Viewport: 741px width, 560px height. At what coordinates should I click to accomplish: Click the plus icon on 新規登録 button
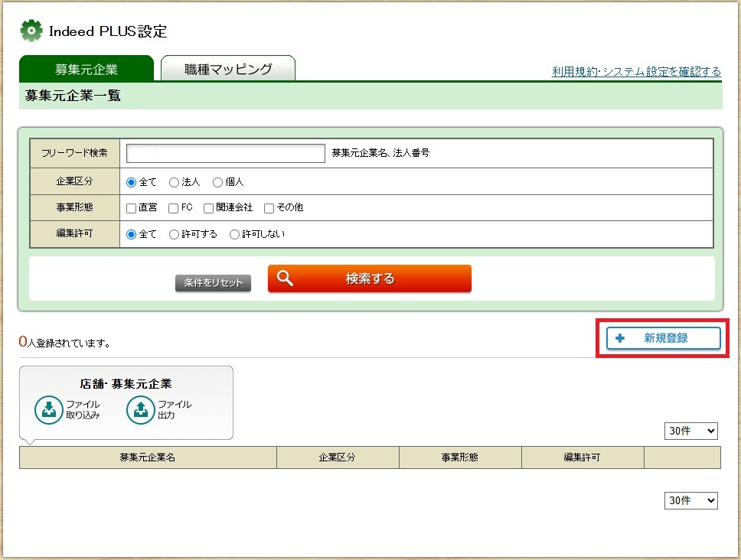(620, 338)
